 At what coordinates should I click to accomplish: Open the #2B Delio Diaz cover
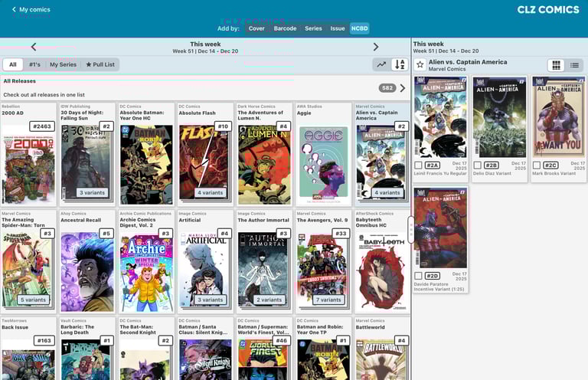[x=500, y=117]
